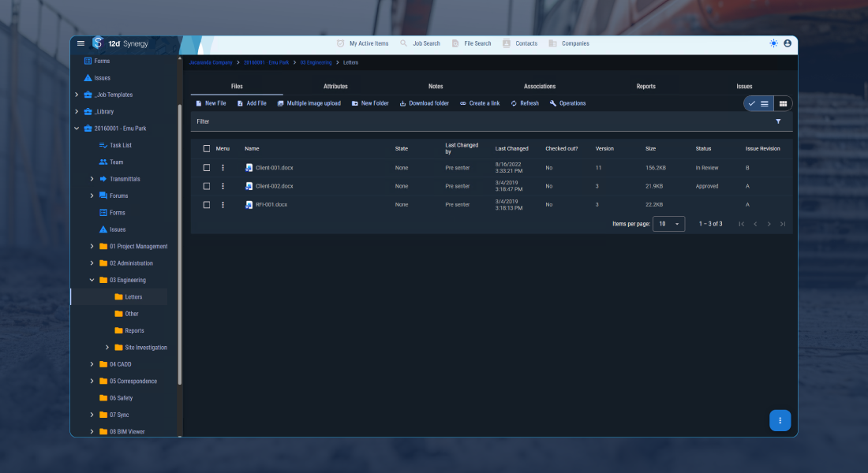Collapse the 03 Engineering folder
Screen dimensions: 868x473
[92, 280]
